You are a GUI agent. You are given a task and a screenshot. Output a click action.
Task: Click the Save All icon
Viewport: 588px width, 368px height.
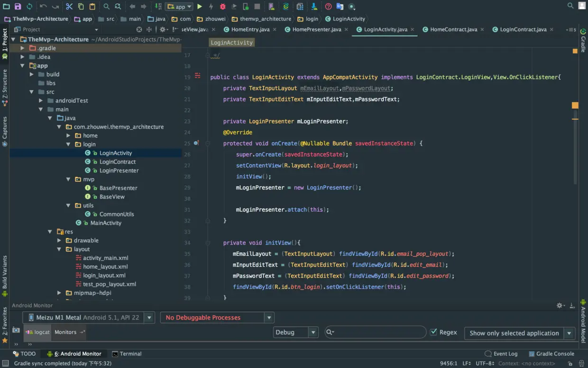(18, 7)
